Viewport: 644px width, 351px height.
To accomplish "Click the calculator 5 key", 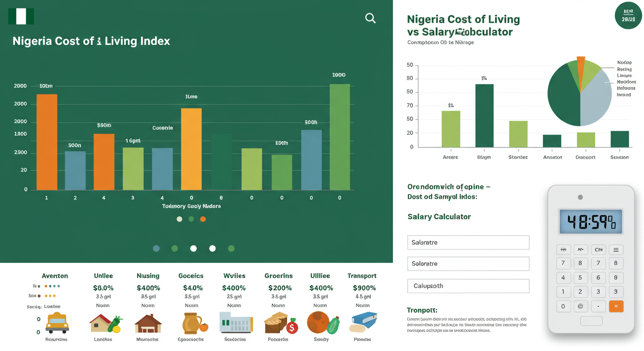I will tap(580, 277).
